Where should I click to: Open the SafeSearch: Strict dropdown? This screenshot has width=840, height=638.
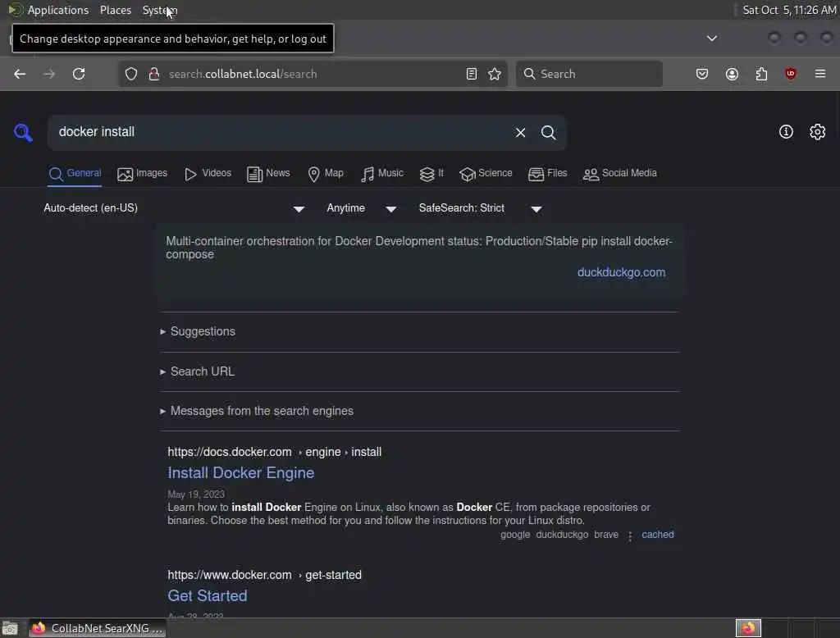pyautogui.click(x=481, y=208)
